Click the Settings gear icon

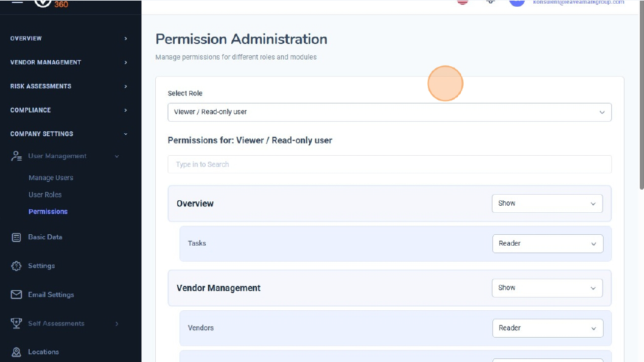click(16, 266)
